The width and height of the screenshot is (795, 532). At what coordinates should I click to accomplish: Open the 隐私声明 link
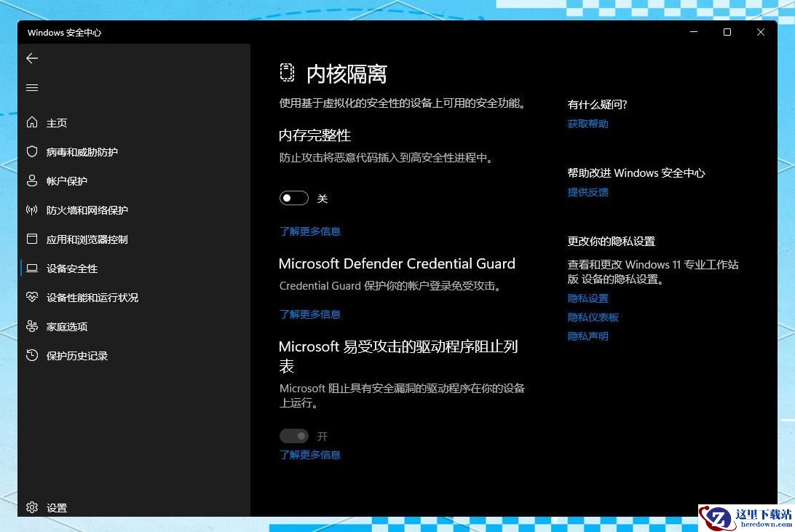pyautogui.click(x=588, y=336)
